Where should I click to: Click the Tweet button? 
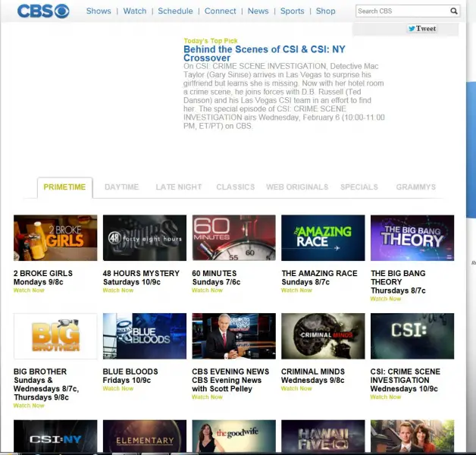422,29
